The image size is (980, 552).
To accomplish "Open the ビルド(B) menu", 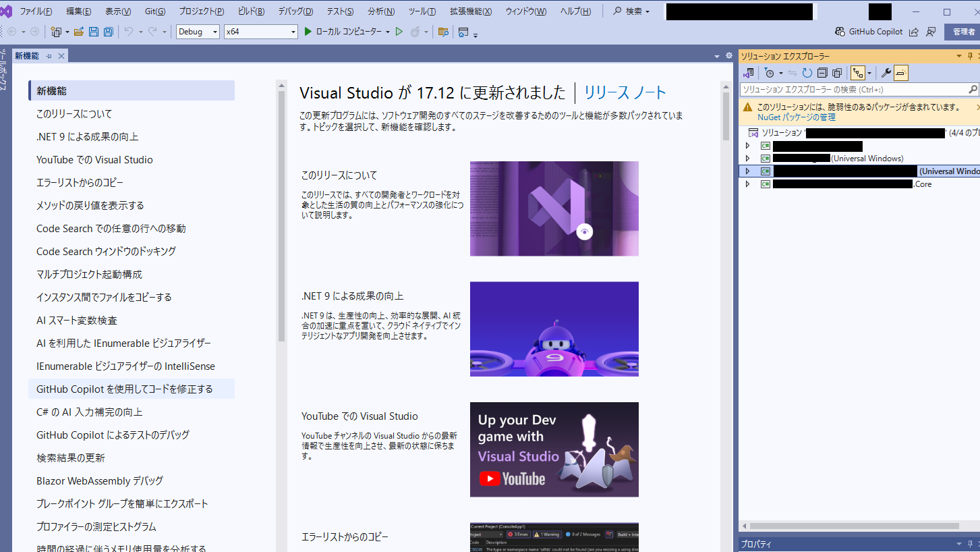I will [252, 11].
